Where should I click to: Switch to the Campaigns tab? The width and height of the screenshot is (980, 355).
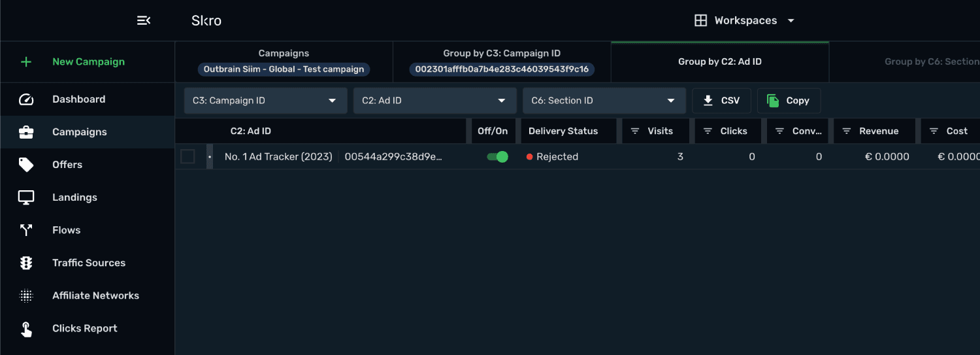pos(284,61)
